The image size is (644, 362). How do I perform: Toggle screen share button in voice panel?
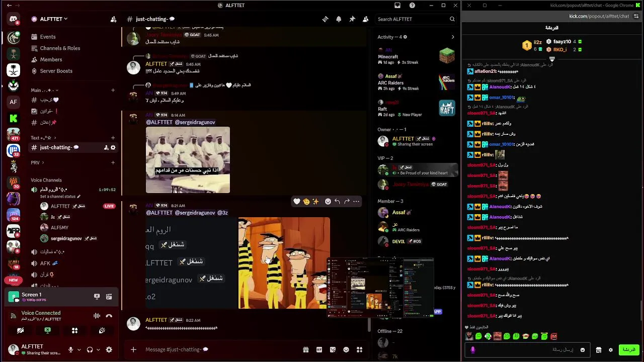tap(47, 330)
